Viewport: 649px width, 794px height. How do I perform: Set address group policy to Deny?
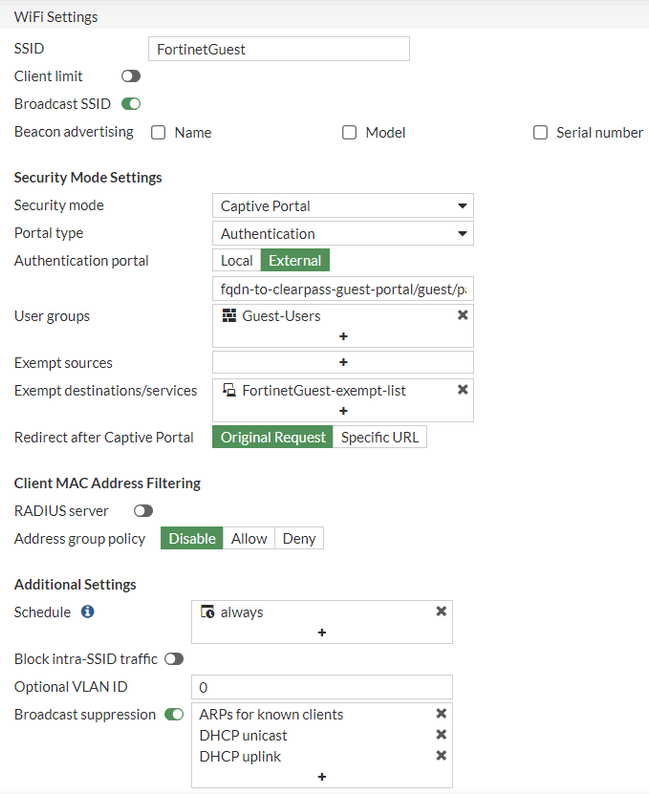click(x=299, y=538)
